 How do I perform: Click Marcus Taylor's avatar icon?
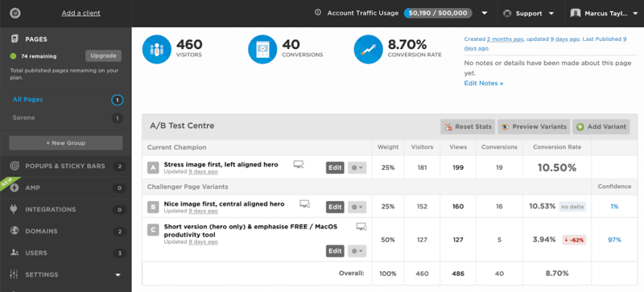coord(576,13)
